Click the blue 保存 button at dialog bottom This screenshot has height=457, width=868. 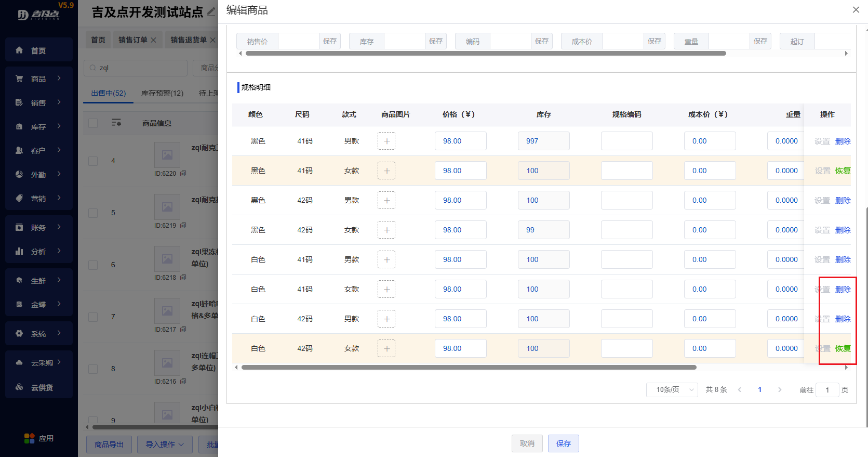(x=564, y=443)
